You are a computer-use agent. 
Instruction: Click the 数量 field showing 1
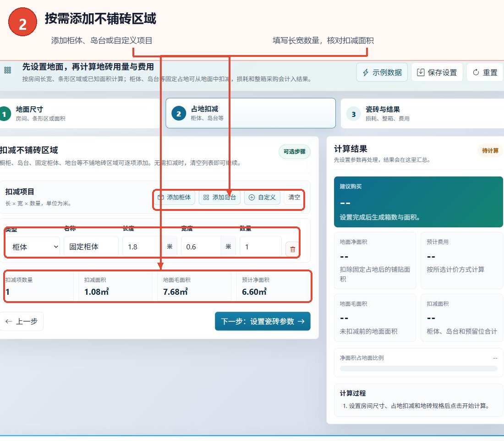point(260,247)
